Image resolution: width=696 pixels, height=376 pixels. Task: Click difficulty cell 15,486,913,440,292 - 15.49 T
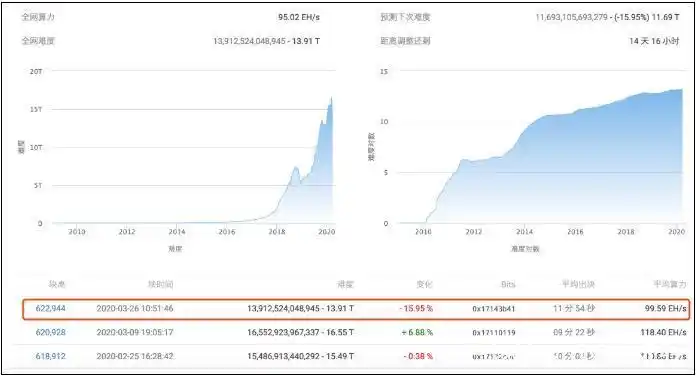301,356
